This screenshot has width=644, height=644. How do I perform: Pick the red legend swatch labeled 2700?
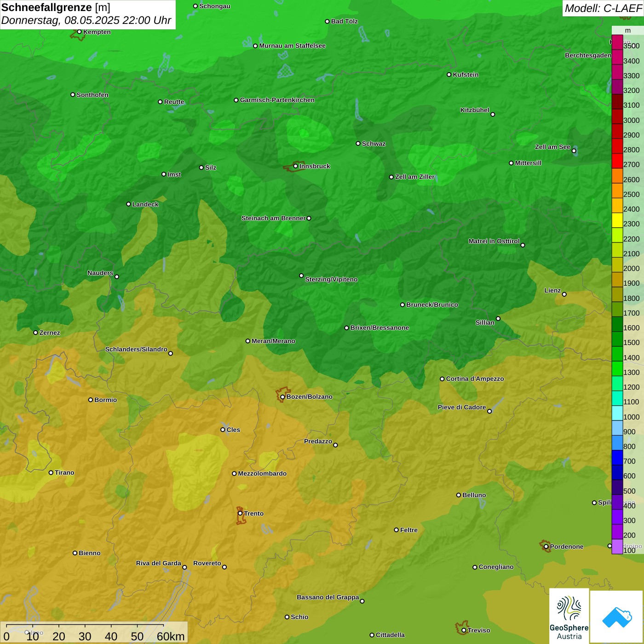pyautogui.click(x=617, y=161)
